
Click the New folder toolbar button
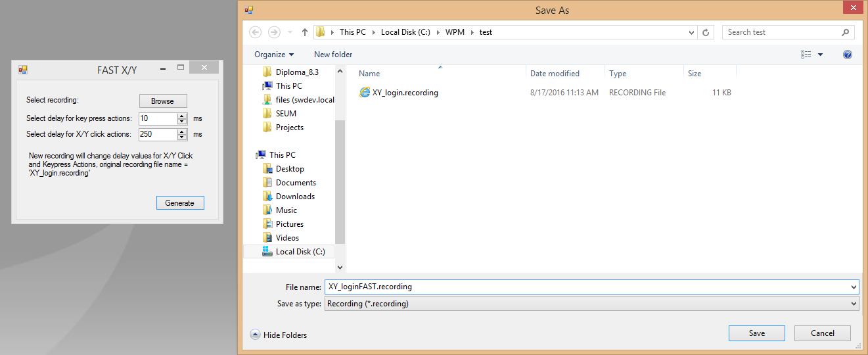click(333, 55)
